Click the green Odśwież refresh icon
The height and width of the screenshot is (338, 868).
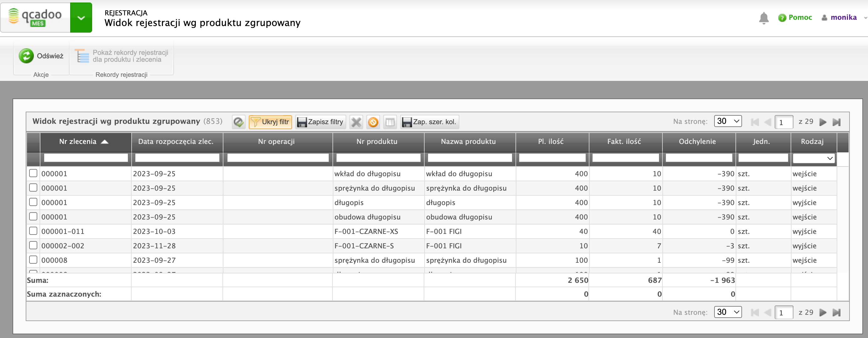26,56
